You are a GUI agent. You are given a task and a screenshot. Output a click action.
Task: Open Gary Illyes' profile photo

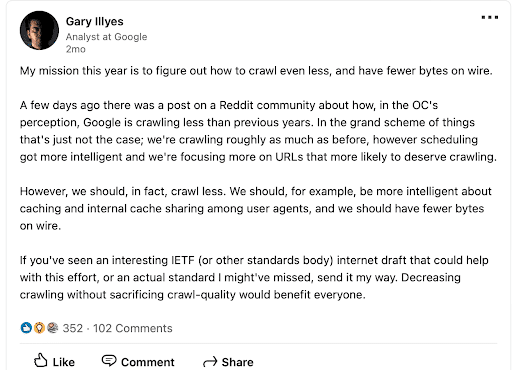pos(39,30)
